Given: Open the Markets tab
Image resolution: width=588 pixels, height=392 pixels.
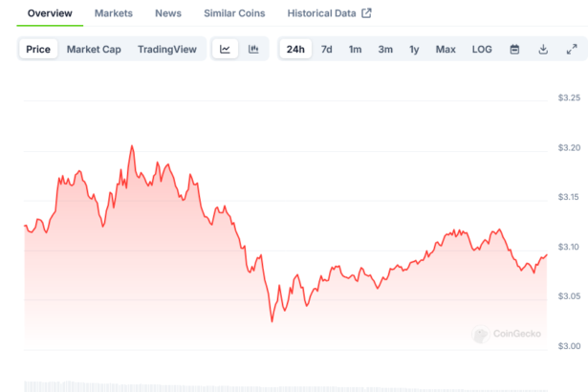Looking at the screenshot, I should pos(114,13).
